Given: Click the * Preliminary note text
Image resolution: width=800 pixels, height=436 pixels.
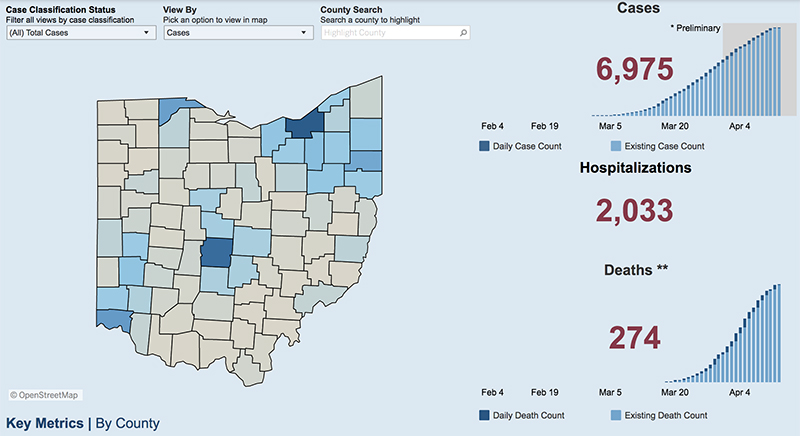Looking at the screenshot, I should [695, 28].
